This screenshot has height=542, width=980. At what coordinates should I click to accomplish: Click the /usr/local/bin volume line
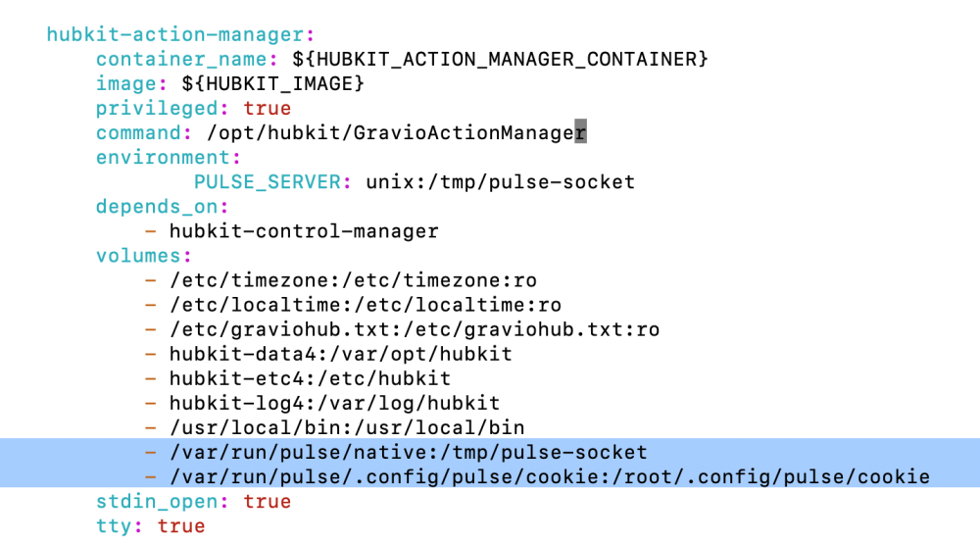coord(347,427)
